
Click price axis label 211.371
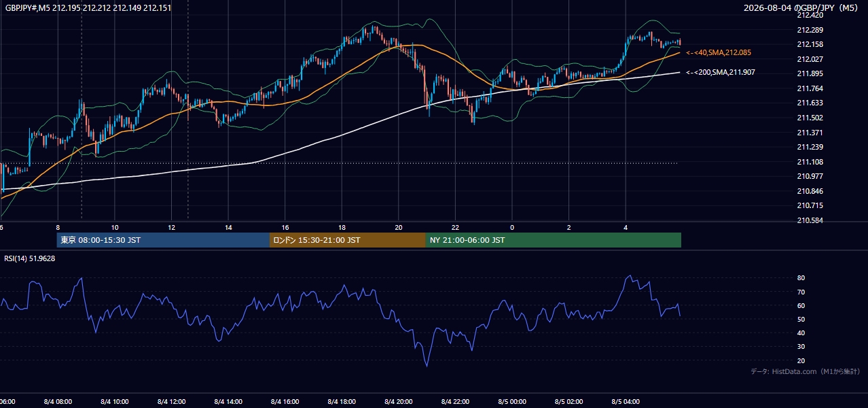coord(810,133)
